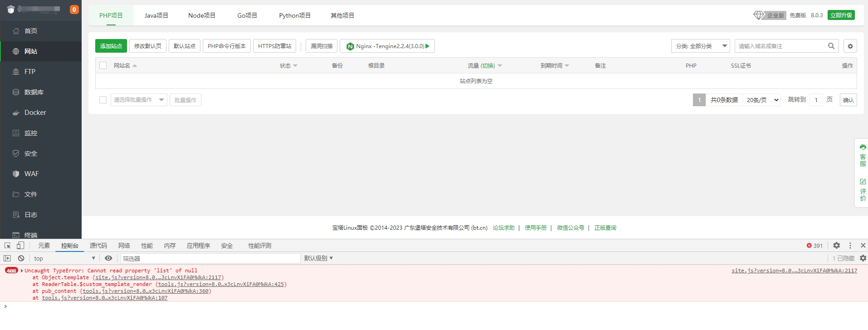Open the 请选择批量操作 dropdown
868x330 pixels.
pyautogui.click(x=139, y=100)
